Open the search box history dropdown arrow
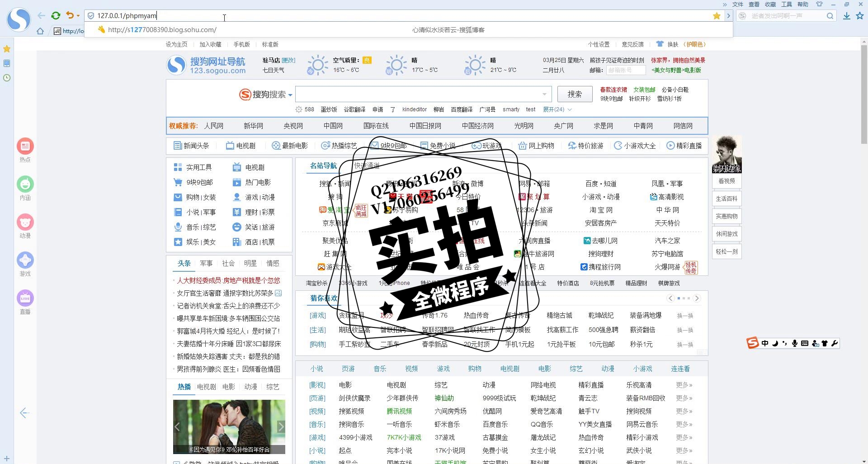 pyautogui.click(x=545, y=94)
